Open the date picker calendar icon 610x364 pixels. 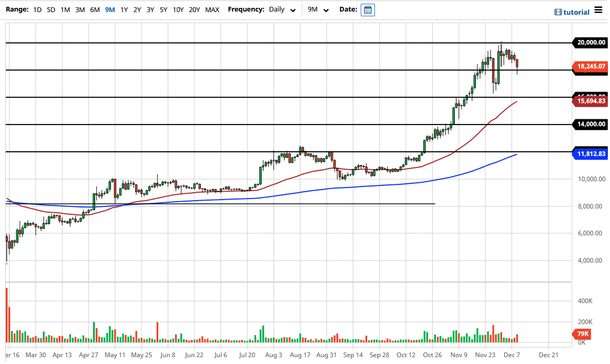(x=367, y=9)
